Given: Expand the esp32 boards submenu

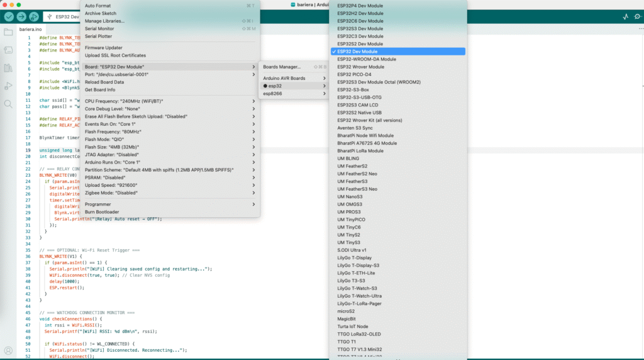Looking at the screenshot, I should pos(294,86).
